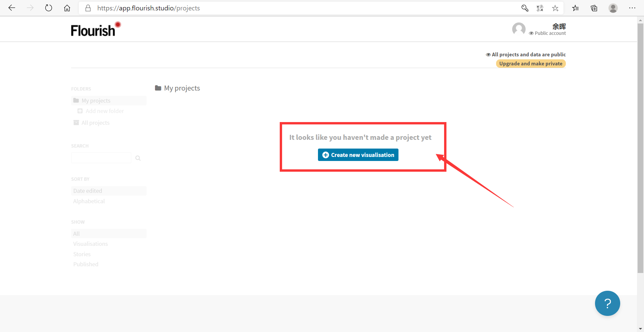
Task: Click the scrollbar down arrow
Action: [x=640, y=329]
